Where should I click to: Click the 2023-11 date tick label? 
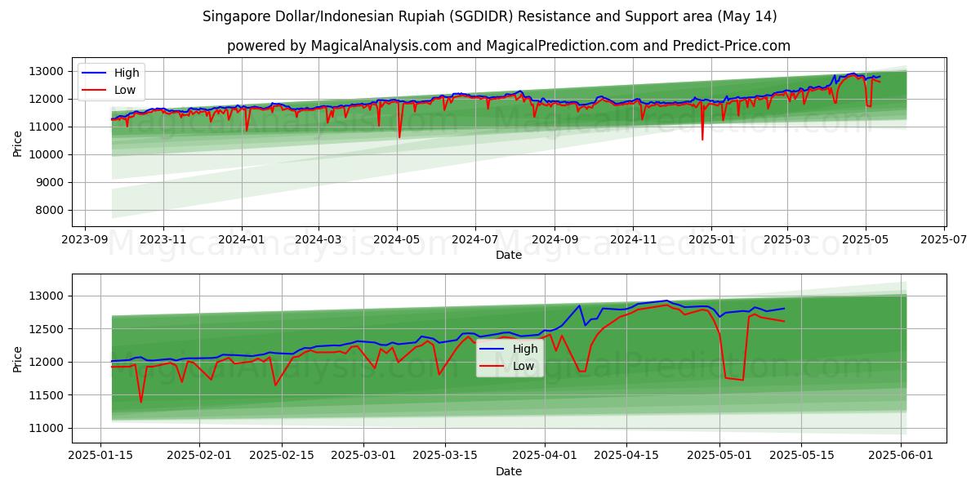163,240
